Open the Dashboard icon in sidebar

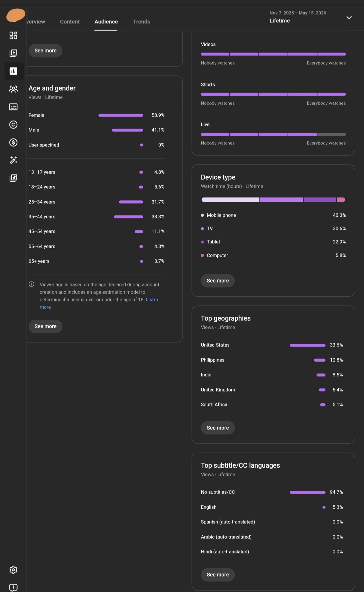[x=13, y=36]
